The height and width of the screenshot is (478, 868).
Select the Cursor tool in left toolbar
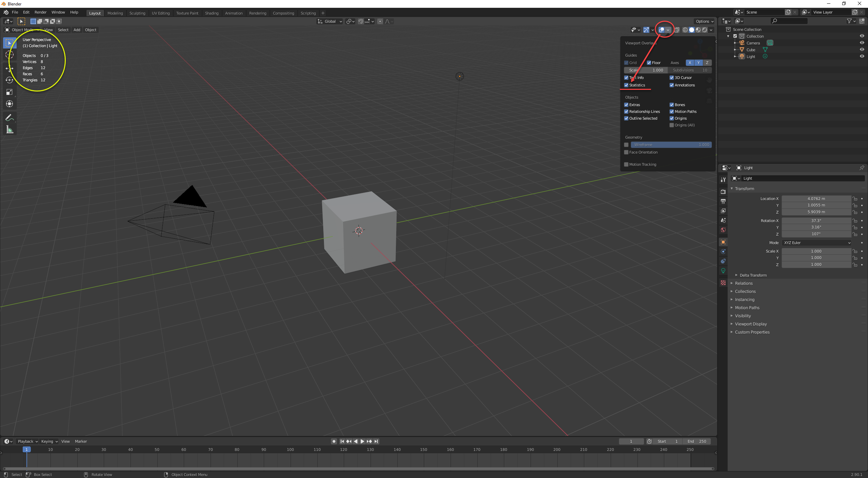tap(9, 55)
